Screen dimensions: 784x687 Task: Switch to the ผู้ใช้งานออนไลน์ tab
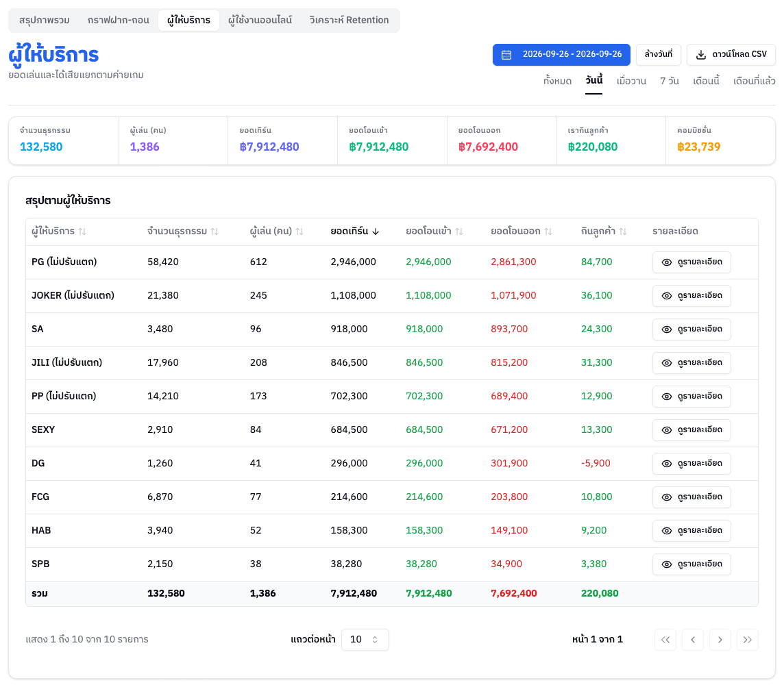(260, 21)
